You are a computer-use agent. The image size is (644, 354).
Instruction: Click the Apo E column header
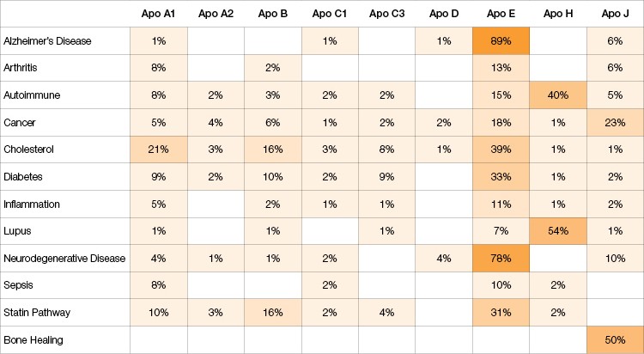tap(501, 14)
